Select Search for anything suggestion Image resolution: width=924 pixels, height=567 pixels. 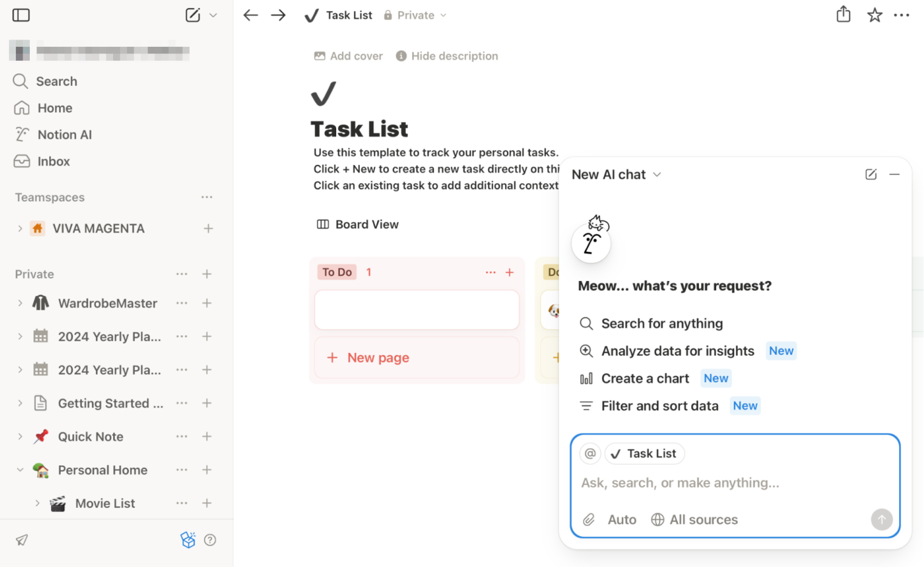point(651,324)
